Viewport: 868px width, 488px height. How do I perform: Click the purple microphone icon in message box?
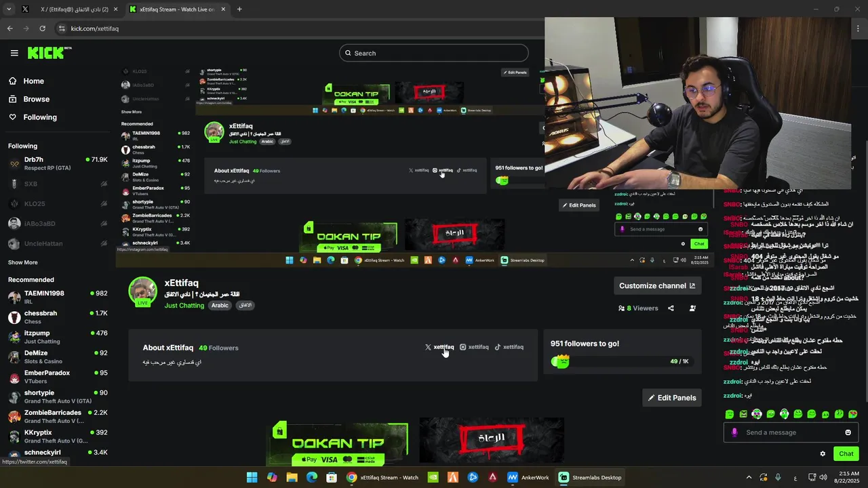pyautogui.click(x=734, y=432)
